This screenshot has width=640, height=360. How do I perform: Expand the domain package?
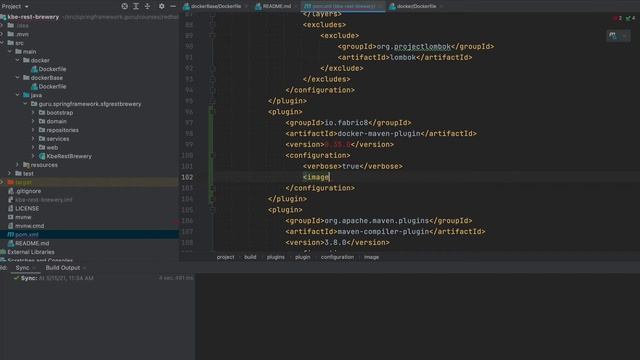point(33,121)
